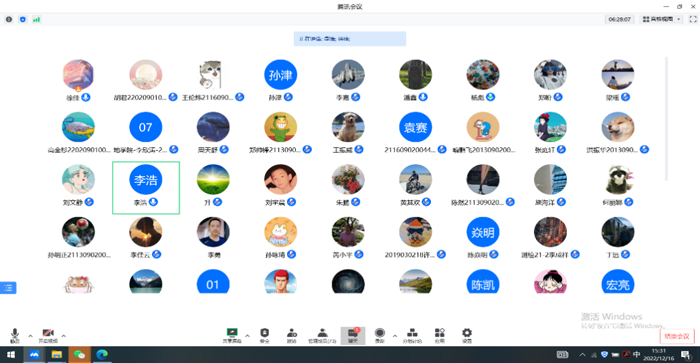This screenshot has height=363, width=700.
Task: Mute the microphone in the bottom toolbar
Action: [x=15, y=335]
